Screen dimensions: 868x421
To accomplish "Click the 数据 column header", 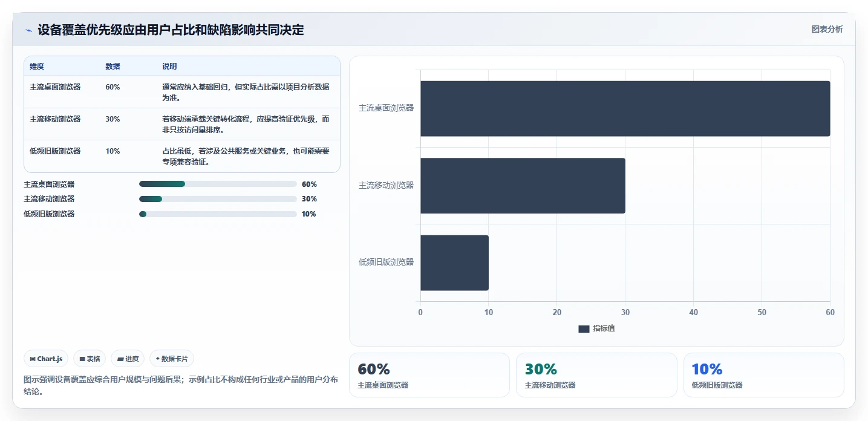I will point(113,67).
